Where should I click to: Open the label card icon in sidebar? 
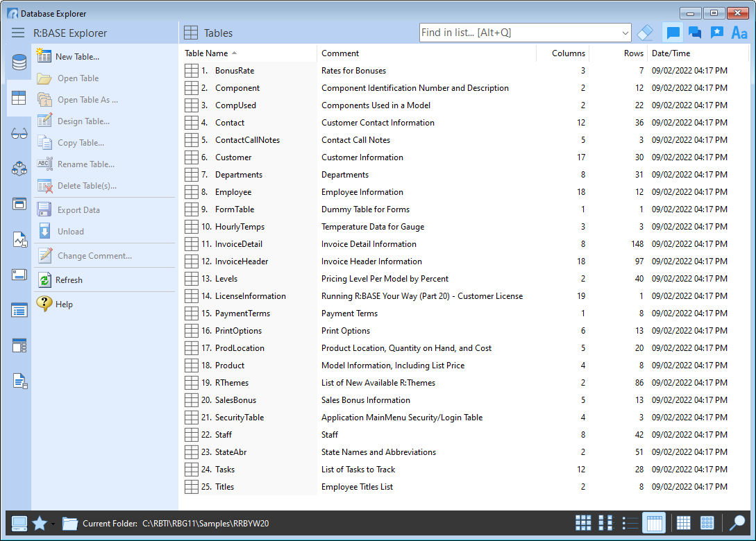point(19,275)
